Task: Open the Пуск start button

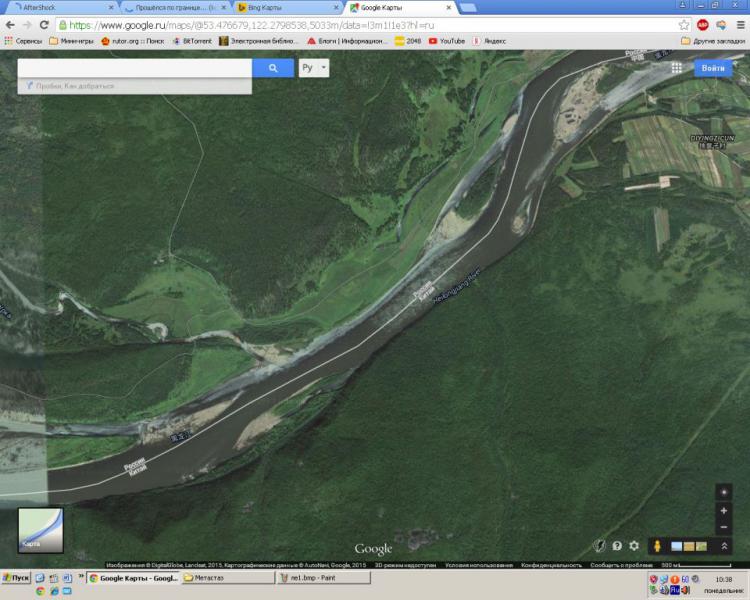Action: point(16,578)
